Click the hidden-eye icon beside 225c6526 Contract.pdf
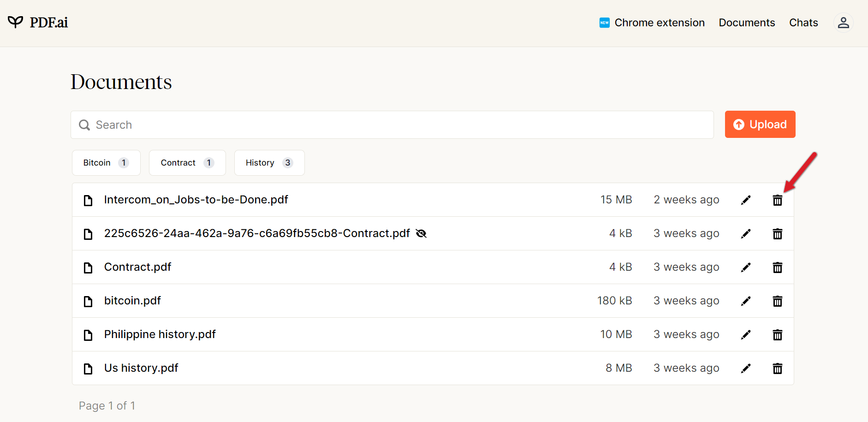 click(421, 234)
